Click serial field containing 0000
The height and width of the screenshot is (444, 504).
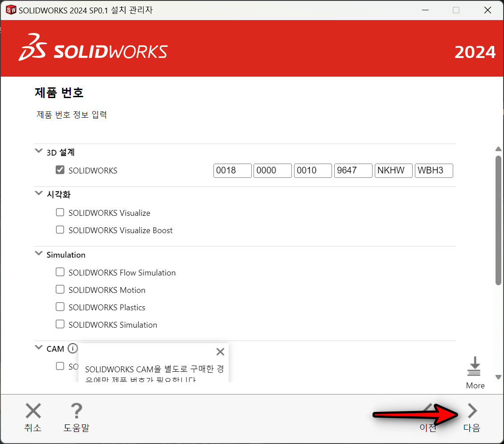pos(273,171)
